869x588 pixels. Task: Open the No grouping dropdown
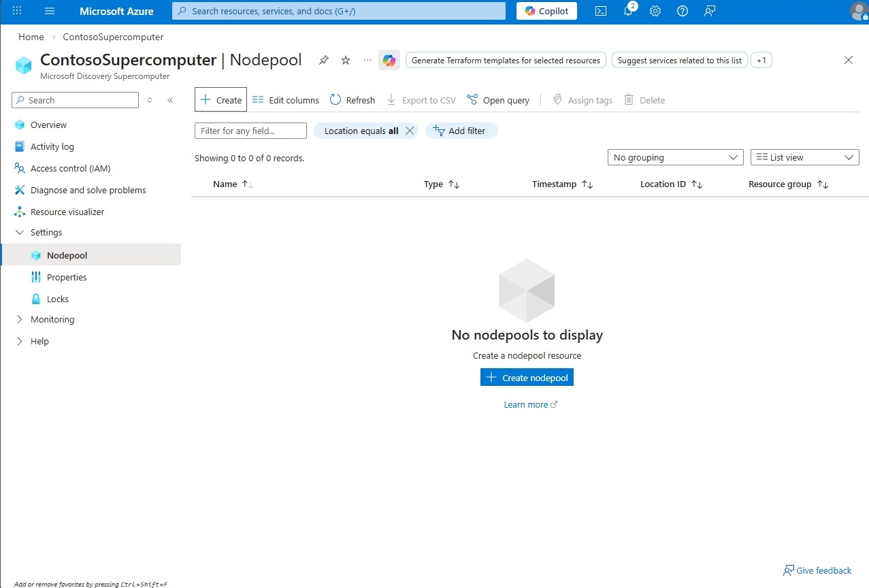(675, 157)
